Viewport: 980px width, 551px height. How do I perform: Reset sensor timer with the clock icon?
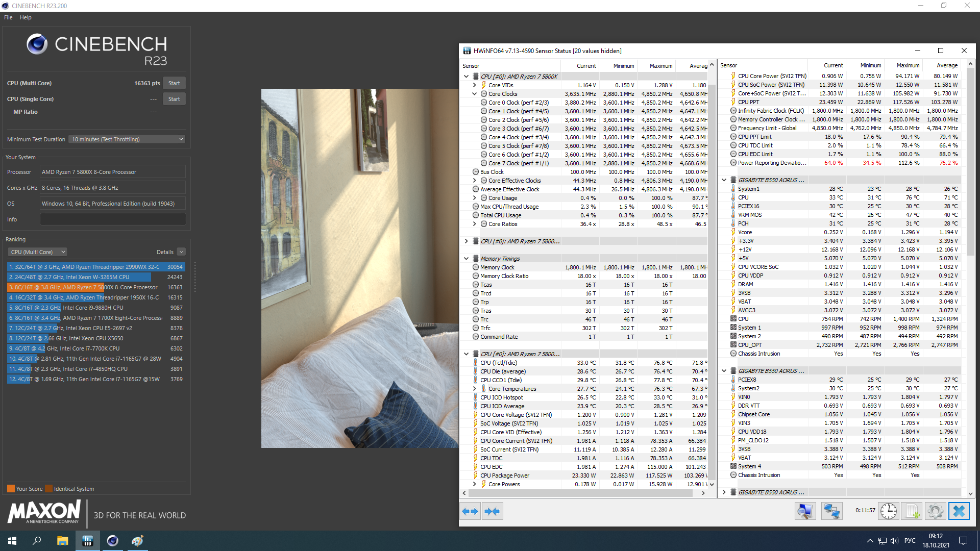point(889,511)
